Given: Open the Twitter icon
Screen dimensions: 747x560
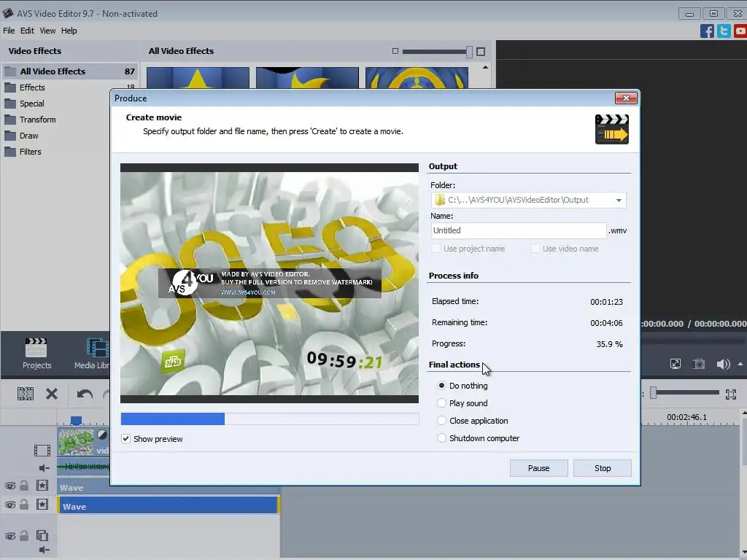Looking at the screenshot, I should (724, 31).
